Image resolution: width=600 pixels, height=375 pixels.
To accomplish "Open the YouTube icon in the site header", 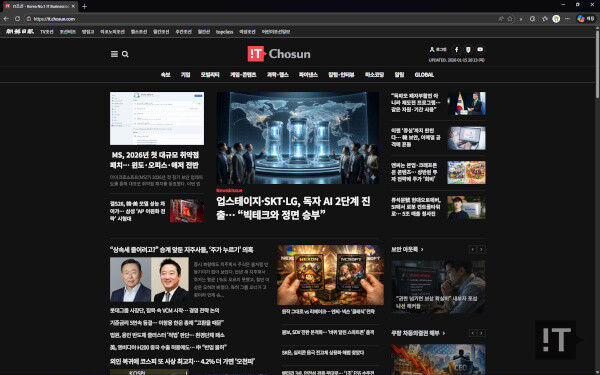I will pos(480,49).
